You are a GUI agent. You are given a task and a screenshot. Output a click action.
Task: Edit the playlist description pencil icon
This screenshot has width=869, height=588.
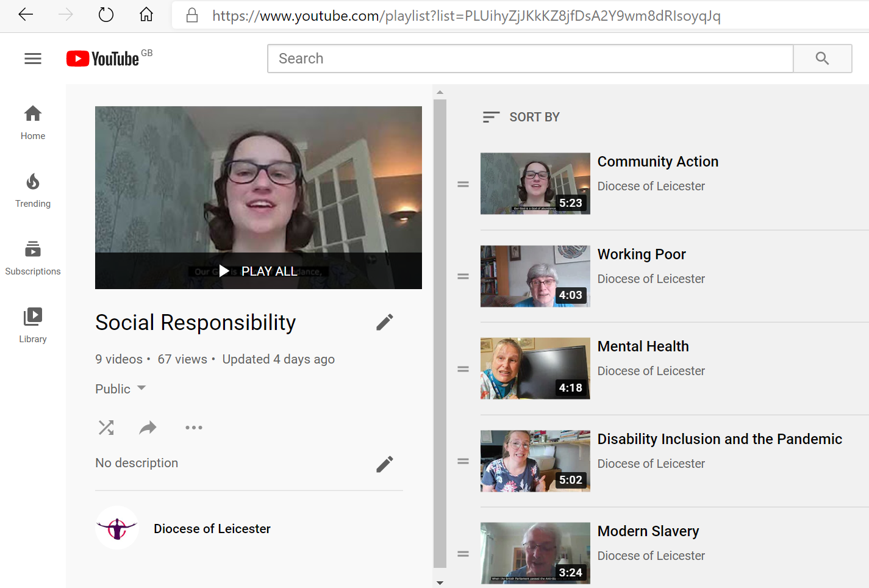384,464
